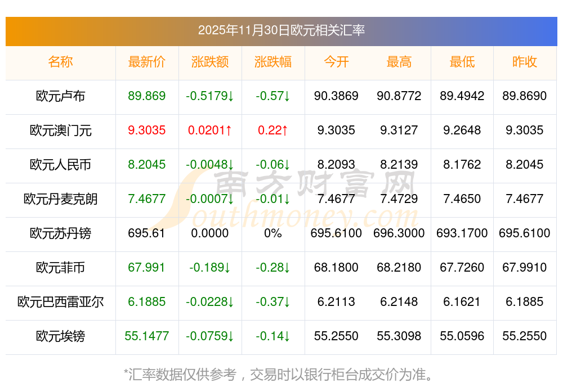Select the 涨跌额 column header
The height and width of the screenshot is (392, 563).
209,62
